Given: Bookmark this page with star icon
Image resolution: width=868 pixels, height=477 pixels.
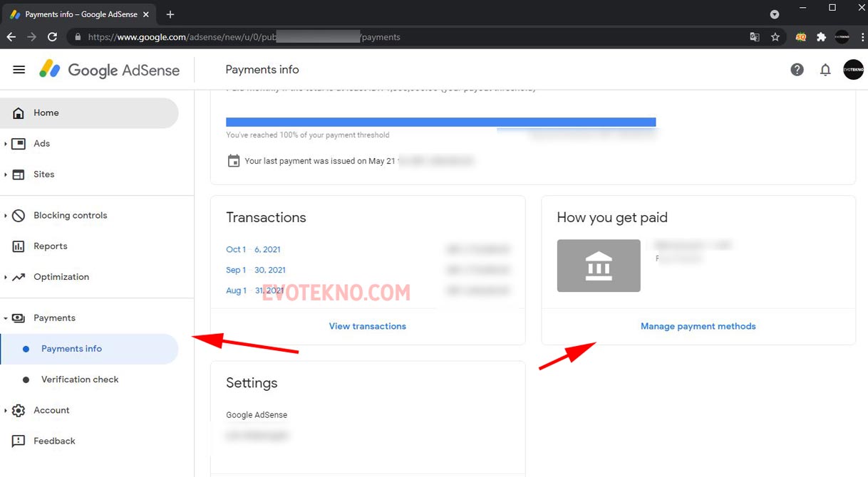Looking at the screenshot, I should [775, 37].
